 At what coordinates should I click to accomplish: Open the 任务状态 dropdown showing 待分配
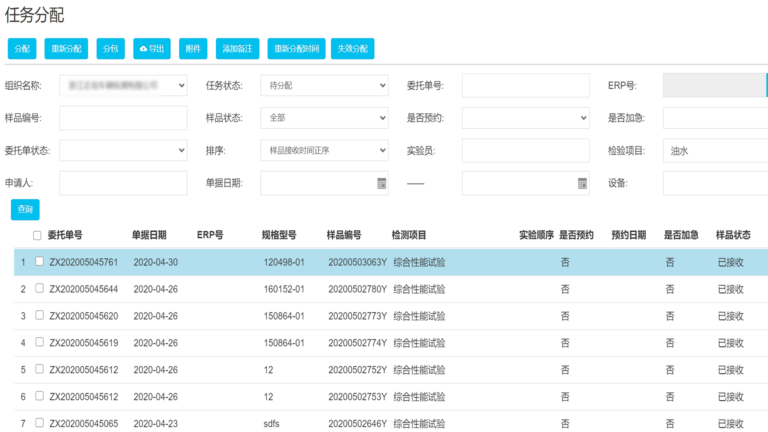click(x=324, y=85)
